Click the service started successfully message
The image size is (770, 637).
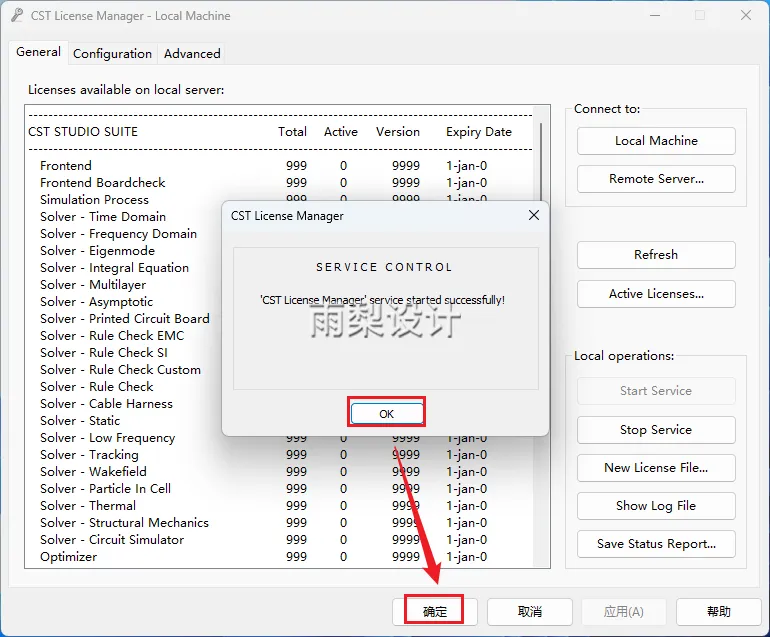(x=383, y=300)
